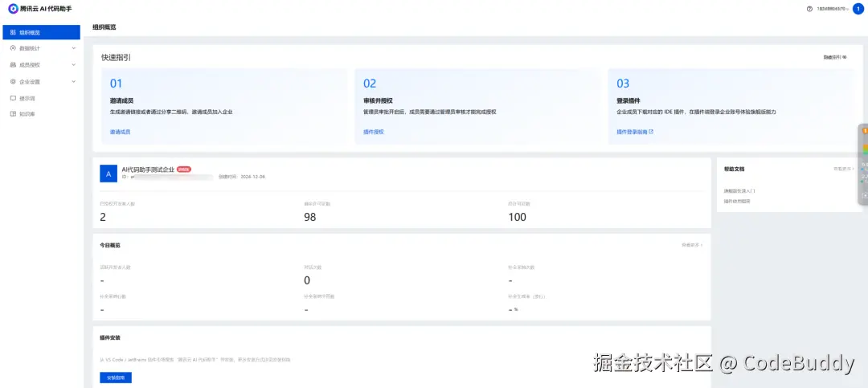Open the 知识库 sidebar item
This screenshot has height=388, width=868.
(x=42, y=114)
